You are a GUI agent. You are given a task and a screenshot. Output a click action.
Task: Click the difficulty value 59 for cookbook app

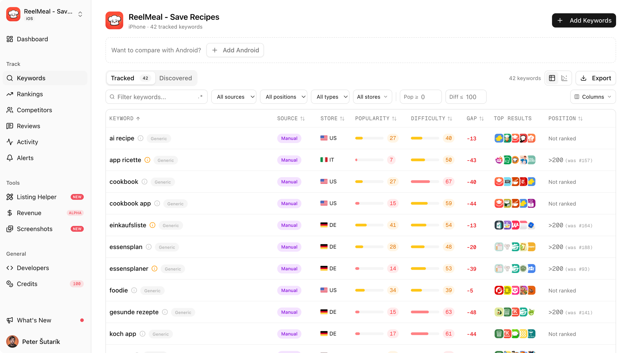click(x=448, y=203)
